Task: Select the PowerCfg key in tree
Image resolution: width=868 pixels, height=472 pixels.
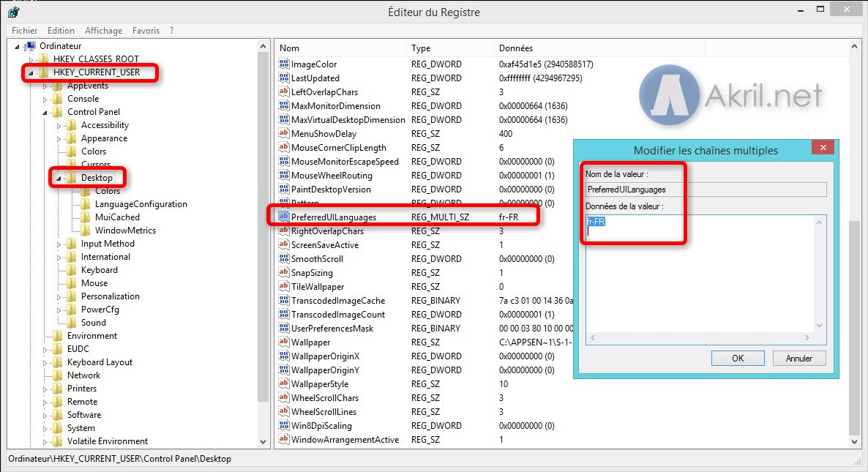Action: tap(100, 310)
